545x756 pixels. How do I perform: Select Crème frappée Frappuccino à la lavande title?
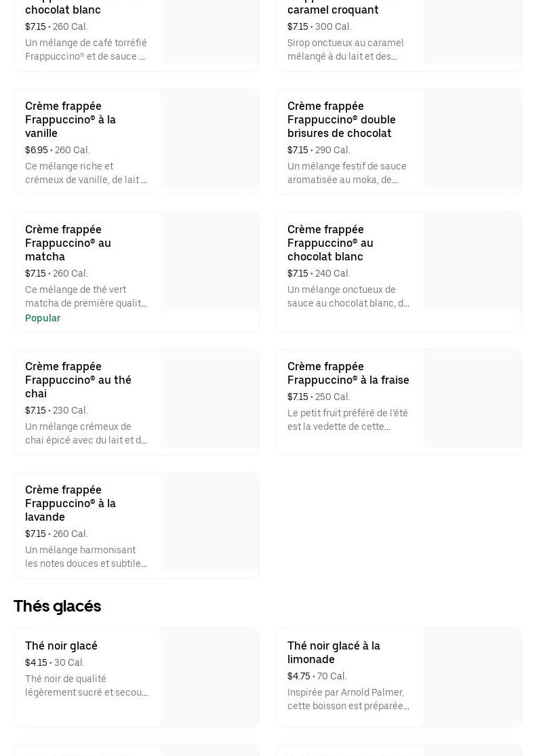(70, 503)
